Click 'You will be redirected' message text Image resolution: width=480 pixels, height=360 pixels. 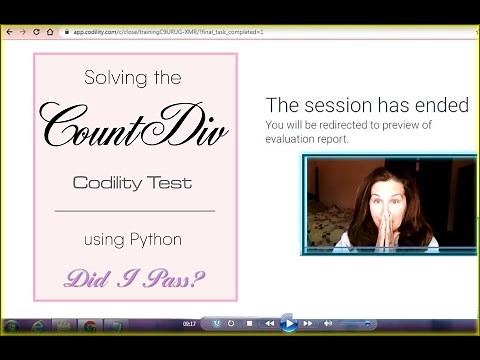coord(348,132)
